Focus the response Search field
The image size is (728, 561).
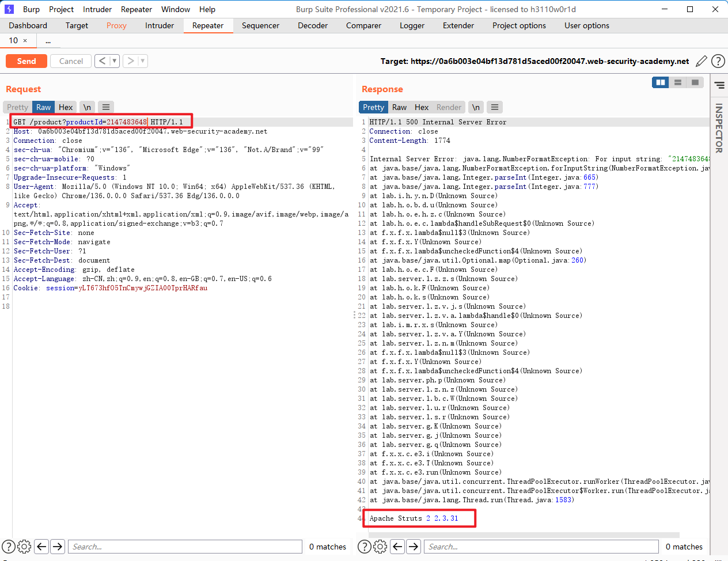541,547
